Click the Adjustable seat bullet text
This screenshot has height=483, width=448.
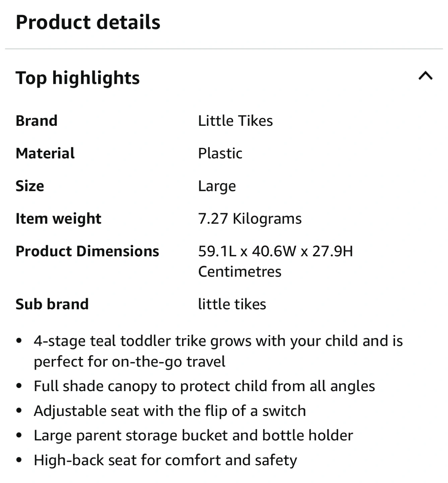tap(170, 411)
